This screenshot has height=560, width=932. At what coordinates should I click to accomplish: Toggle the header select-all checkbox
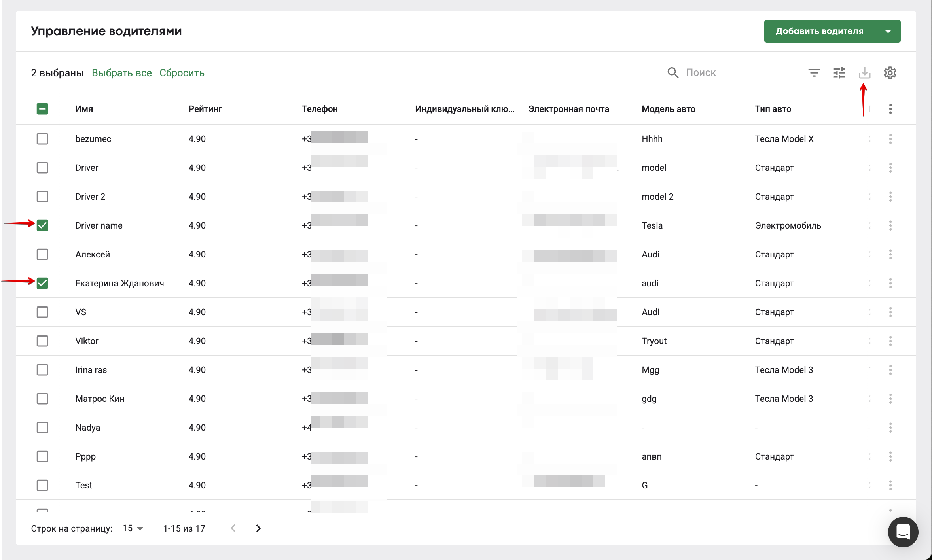coord(42,109)
